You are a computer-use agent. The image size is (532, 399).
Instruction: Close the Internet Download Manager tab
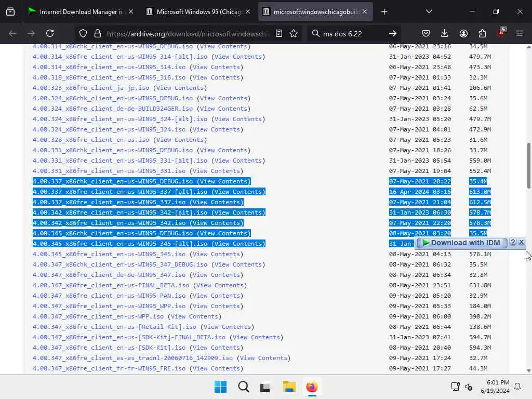[131, 11]
